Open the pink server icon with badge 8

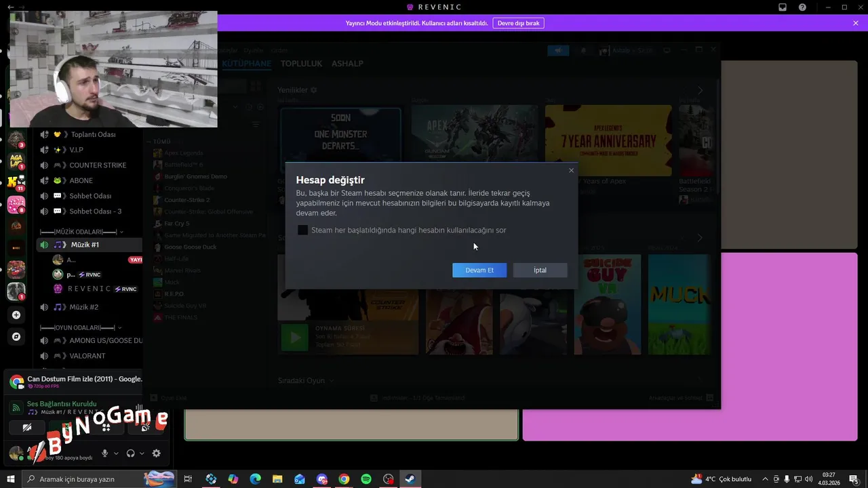tap(16, 204)
